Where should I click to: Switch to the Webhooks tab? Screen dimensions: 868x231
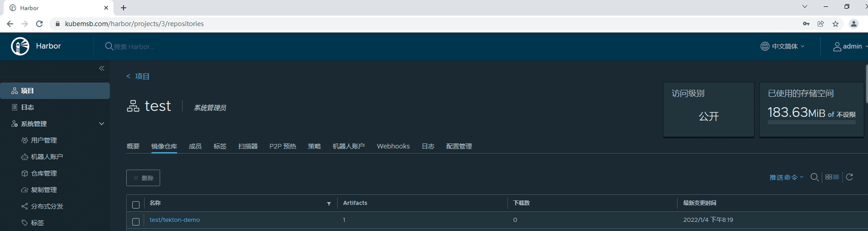[393, 146]
